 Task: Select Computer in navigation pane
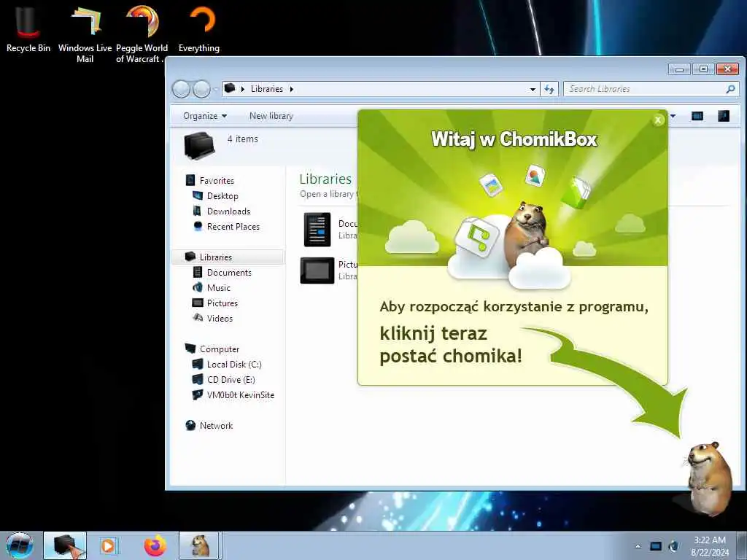coord(220,349)
